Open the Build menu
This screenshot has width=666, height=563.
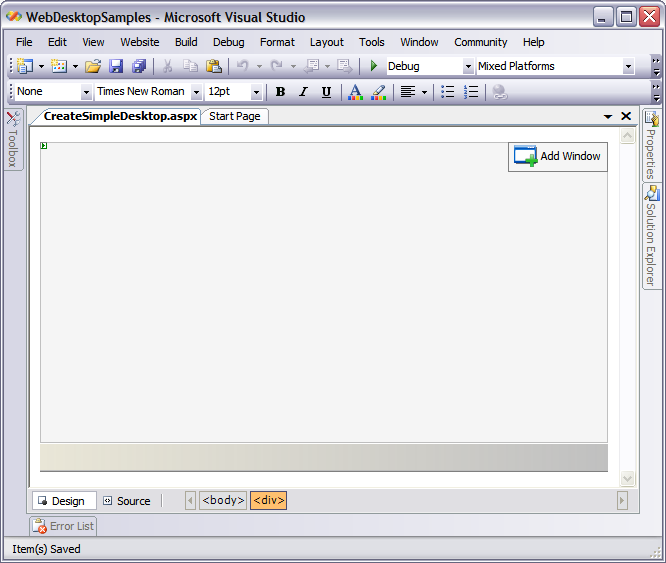click(186, 42)
